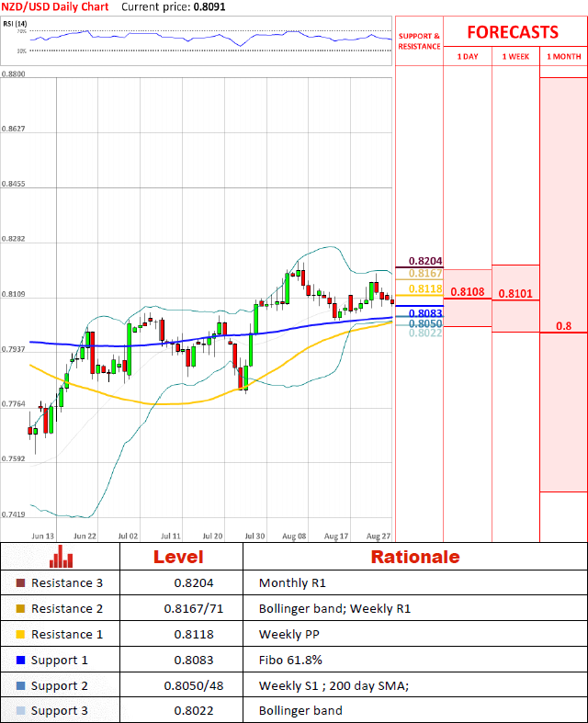Click the 0.8083 support level label on chart
This screenshot has height=723, width=588.
pos(425,313)
